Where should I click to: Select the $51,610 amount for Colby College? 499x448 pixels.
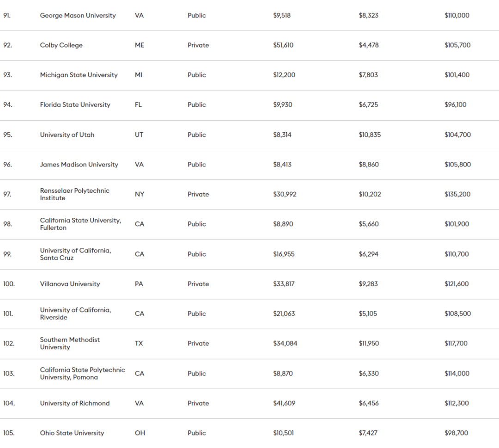pyautogui.click(x=283, y=45)
